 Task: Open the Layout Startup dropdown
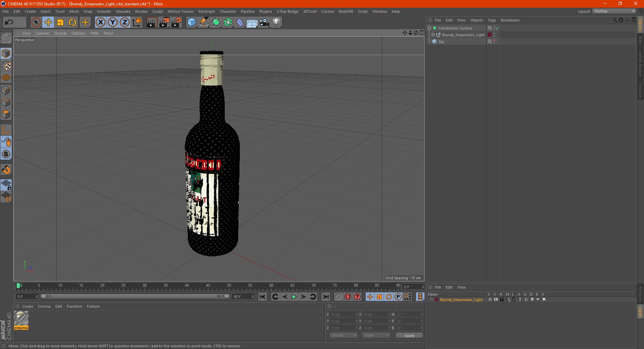(x=614, y=11)
